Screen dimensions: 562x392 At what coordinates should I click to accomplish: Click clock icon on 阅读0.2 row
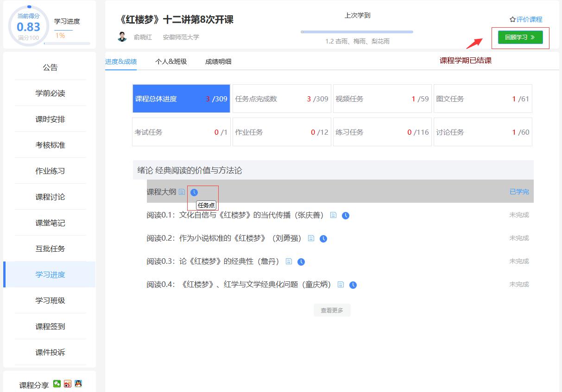(323, 238)
